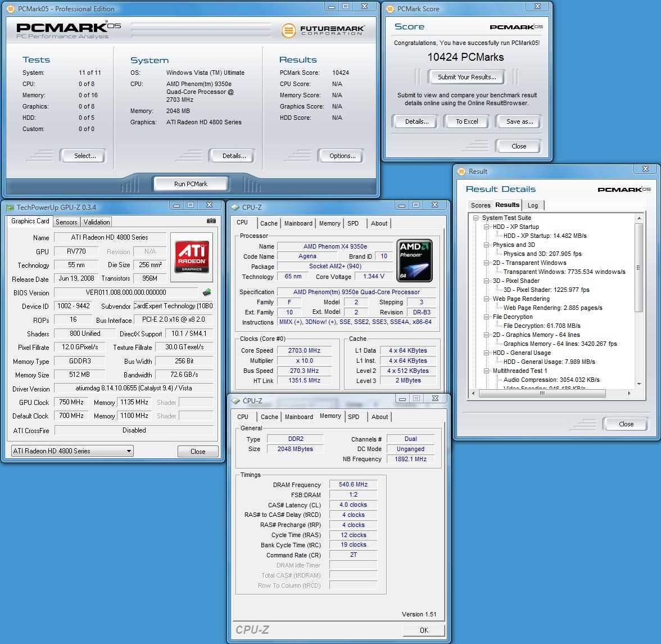Click the scroll right arrow in Result Details
The height and width of the screenshot is (644, 661).
[629, 393]
